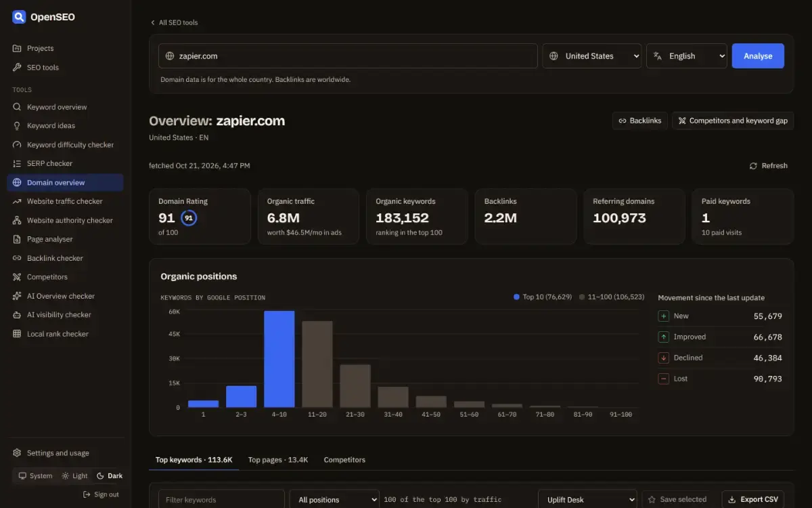Image resolution: width=812 pixels, height=508 pixels.
Task: Open SERP checker in the sidebar
Action: point(65,163)
